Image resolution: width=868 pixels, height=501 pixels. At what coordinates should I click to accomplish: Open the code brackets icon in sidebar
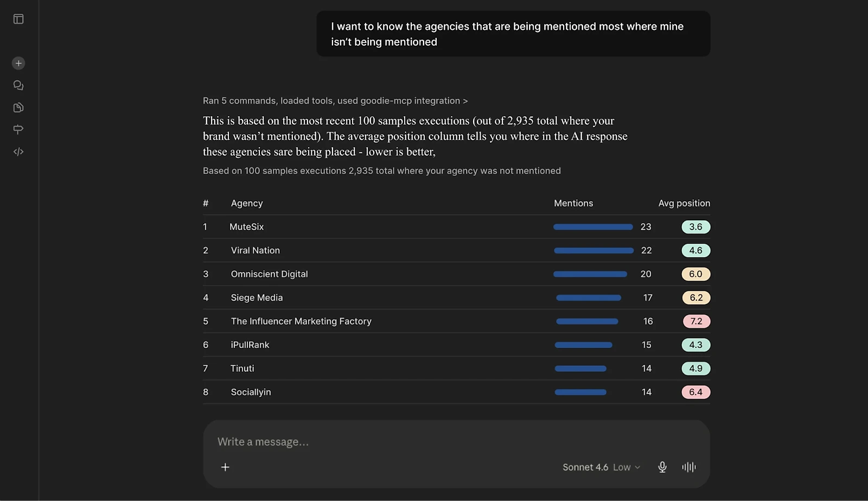point(18,152)
